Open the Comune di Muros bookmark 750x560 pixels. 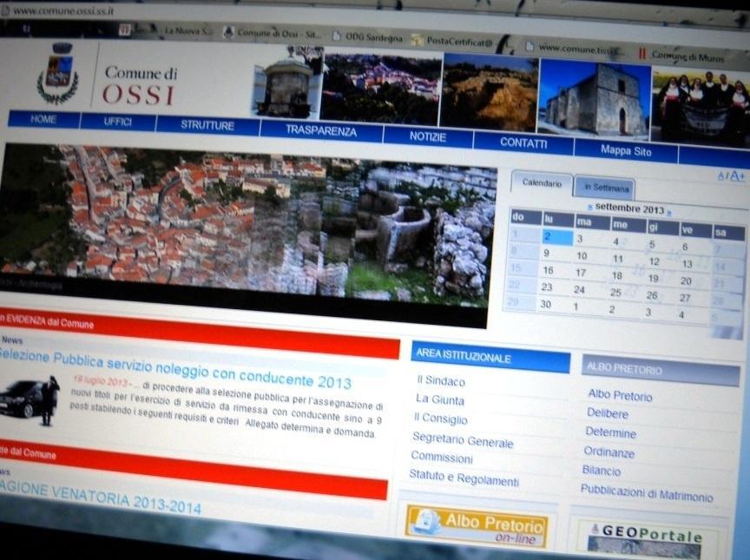click(682, 56)
